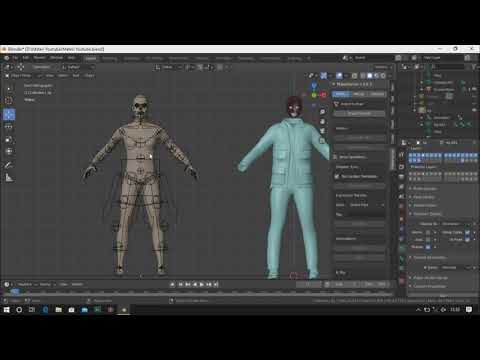480x360 pixels.
Task: Toggle the Group Colors checkbox
Action: 467,232
